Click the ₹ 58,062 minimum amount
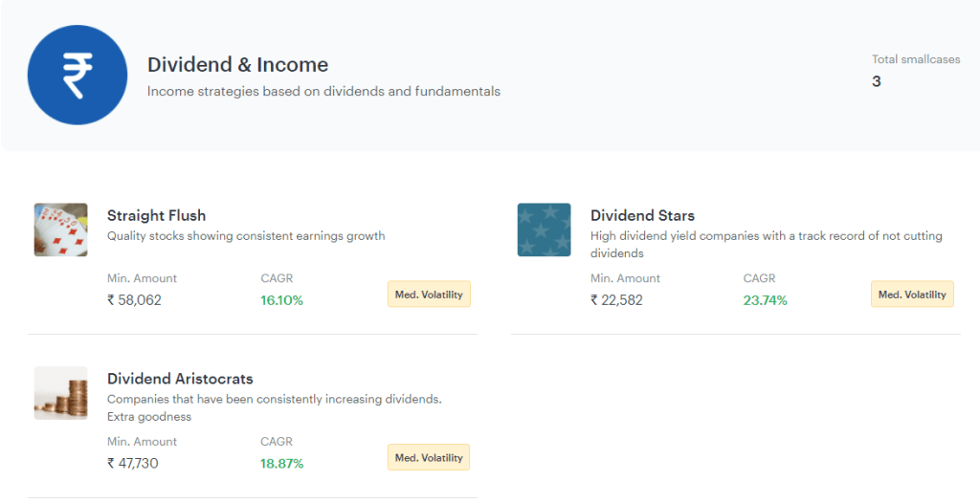This screenshot has height=503, width=980. coord(134,300)
